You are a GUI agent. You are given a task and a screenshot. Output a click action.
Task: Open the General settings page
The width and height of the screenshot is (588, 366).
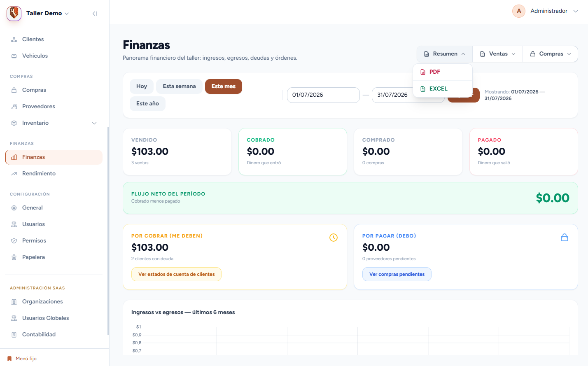[x=54, y=208]
